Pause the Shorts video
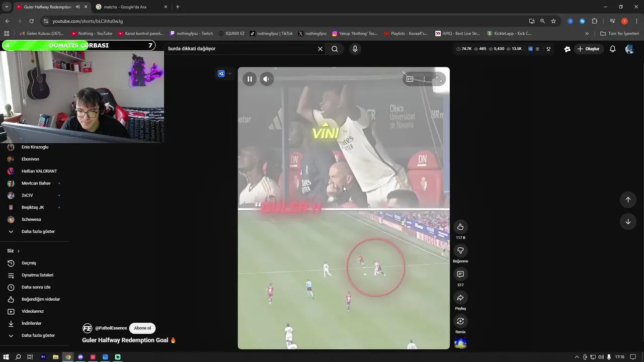 pos(250,79)
